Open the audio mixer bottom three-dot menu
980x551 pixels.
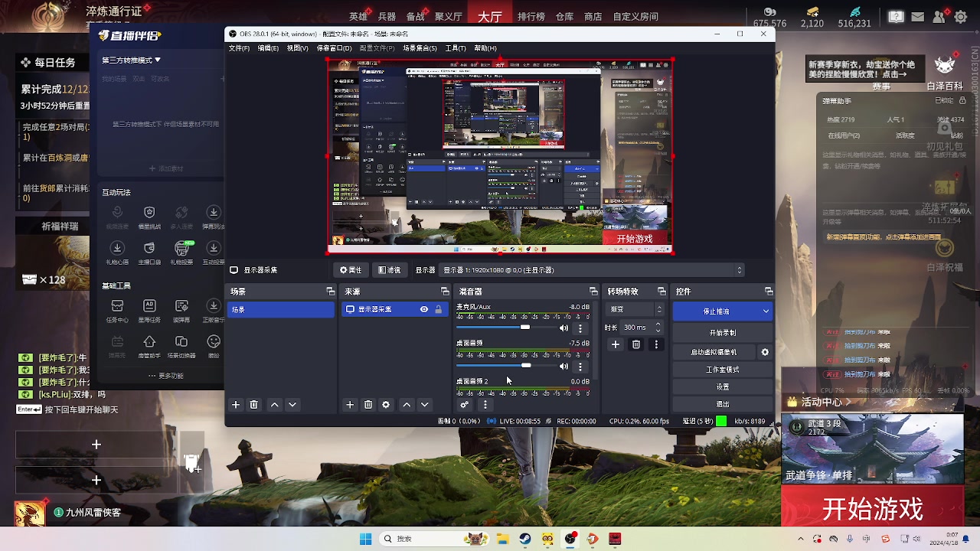coord(485,405)
